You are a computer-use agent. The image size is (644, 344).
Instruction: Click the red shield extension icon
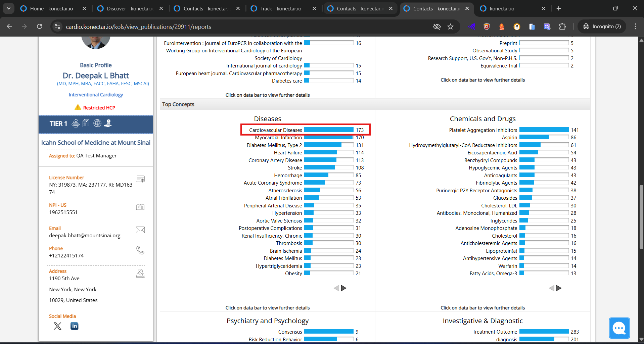coord(487,27)
